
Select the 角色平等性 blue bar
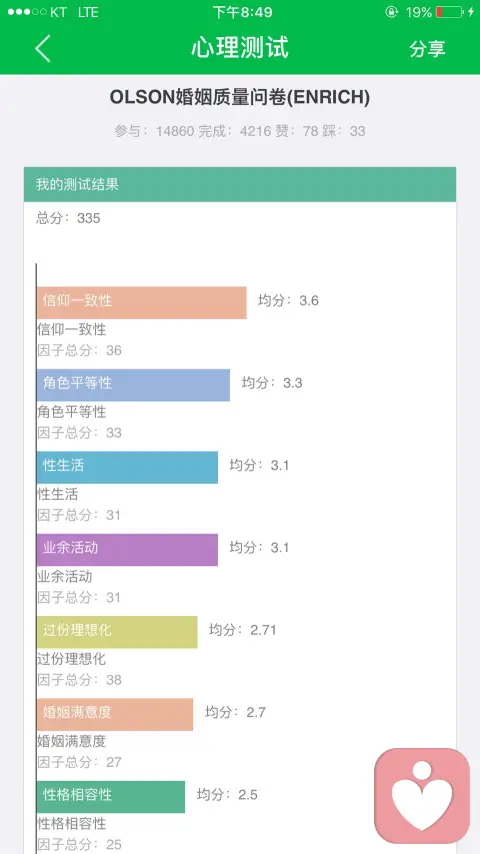point(133,385)
